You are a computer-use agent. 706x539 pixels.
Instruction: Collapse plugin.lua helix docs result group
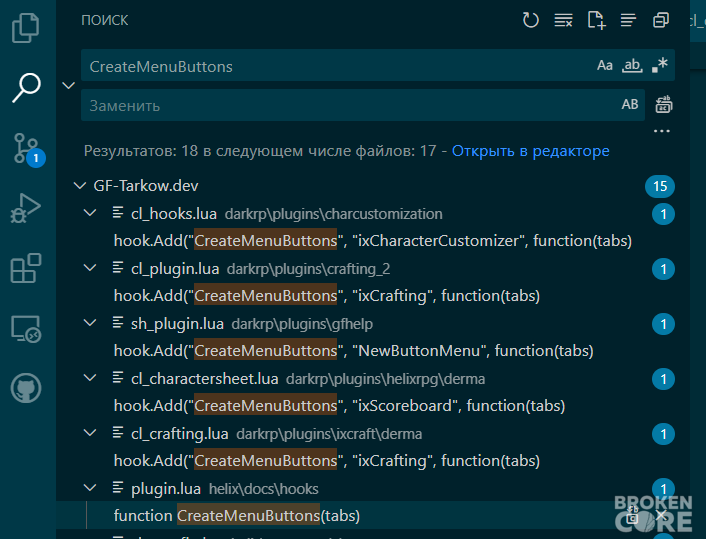coord(90,487)
